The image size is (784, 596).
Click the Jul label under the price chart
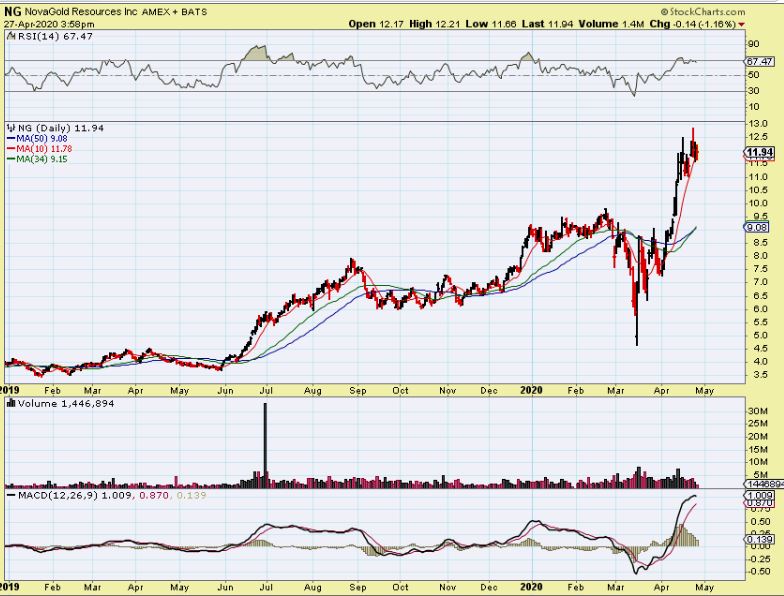(x=266, y=390)
